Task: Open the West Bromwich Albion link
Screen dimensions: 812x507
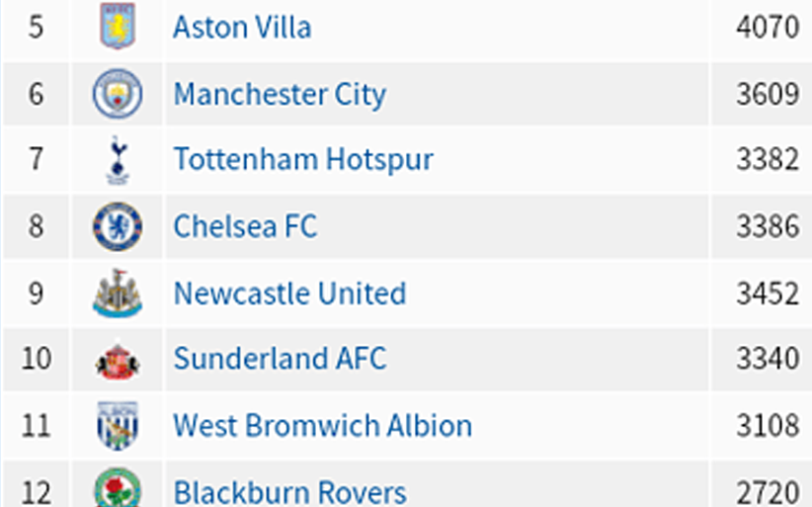Action: [x=322, y=426]
